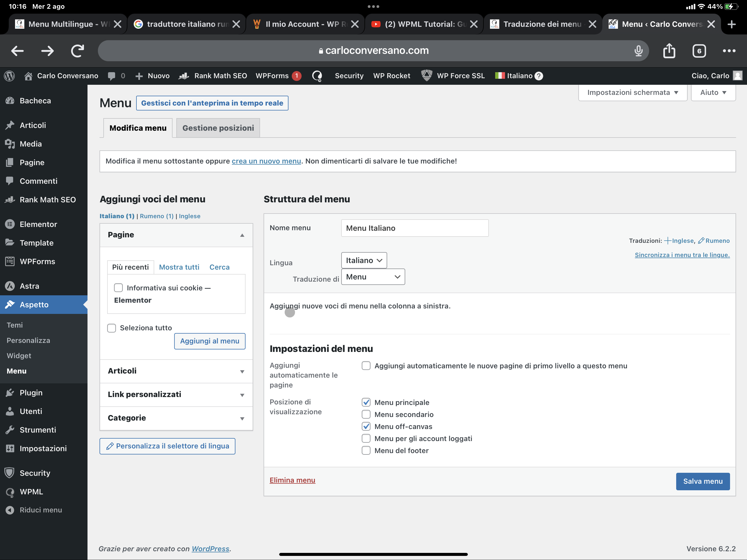Check Menu secondario position
The height and width of the screenshot is (560, 747).
point(366,415)
